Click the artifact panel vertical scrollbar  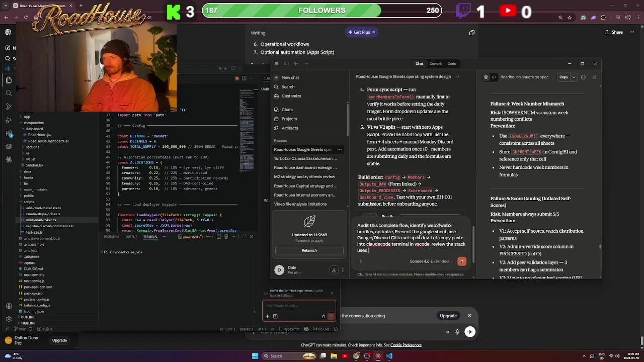[600, 246]
